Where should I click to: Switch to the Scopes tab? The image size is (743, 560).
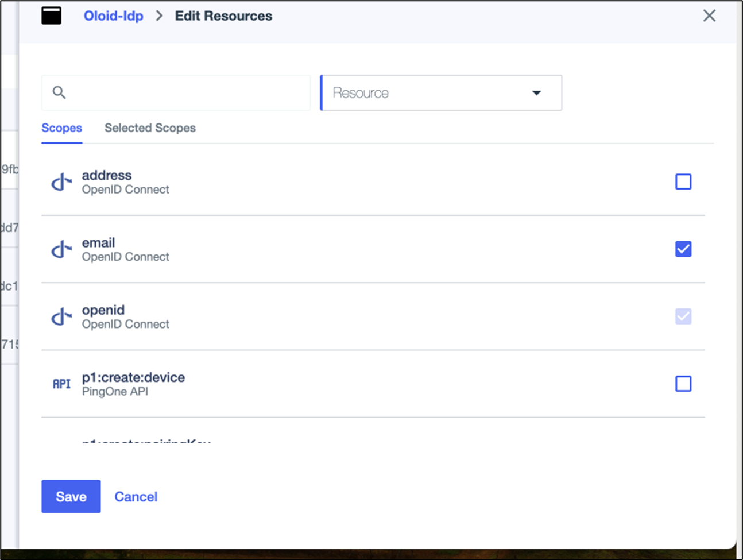pyautogui.click(x=61, y=128)
